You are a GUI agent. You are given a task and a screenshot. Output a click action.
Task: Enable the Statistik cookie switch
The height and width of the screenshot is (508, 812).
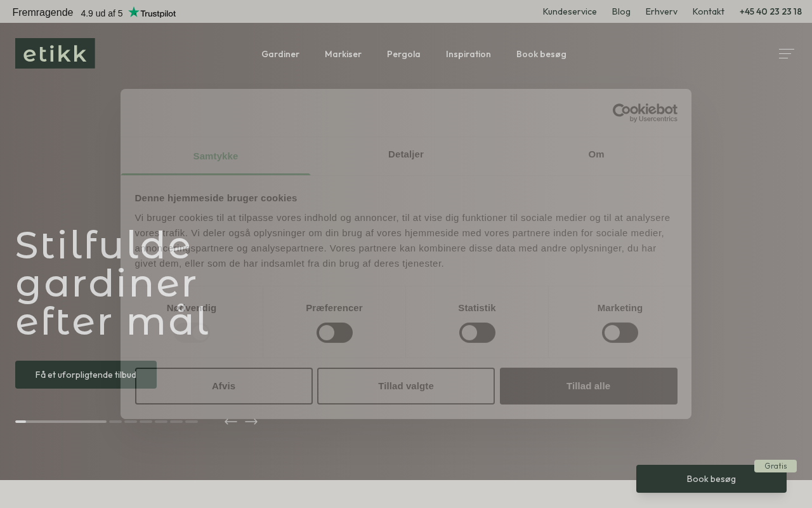[477, 333]
